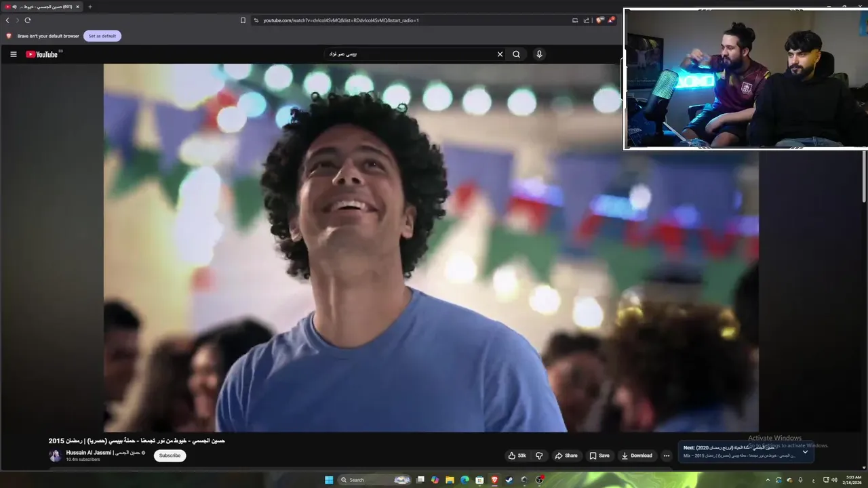Image resolution: width=868 pixels, height=488 pixels.
Task: Open volume control in system tray
Action: coord(834,480)
